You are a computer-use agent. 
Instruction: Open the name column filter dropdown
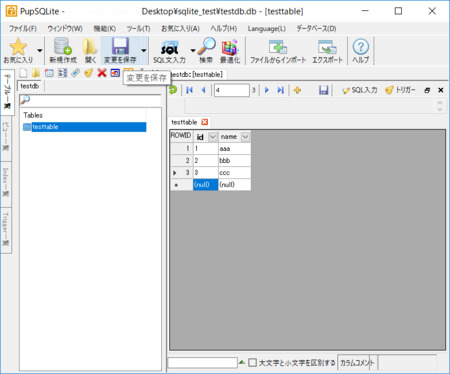click(245, 137)
